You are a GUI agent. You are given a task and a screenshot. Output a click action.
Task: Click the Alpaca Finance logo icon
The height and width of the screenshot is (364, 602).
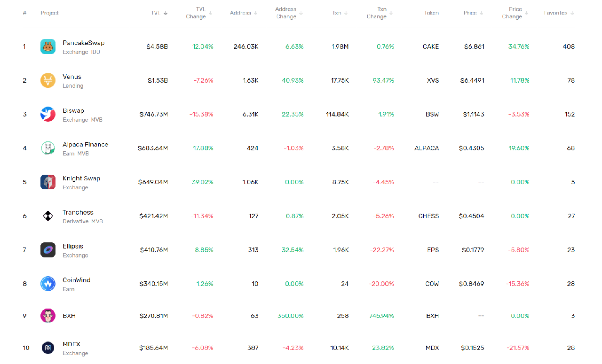(48, 148)
